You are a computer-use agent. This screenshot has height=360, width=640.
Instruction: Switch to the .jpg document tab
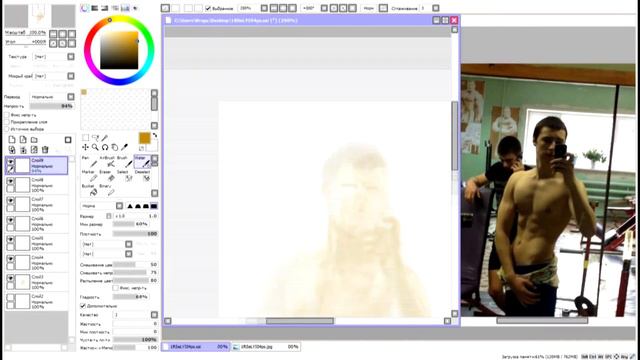click(266, 347)
